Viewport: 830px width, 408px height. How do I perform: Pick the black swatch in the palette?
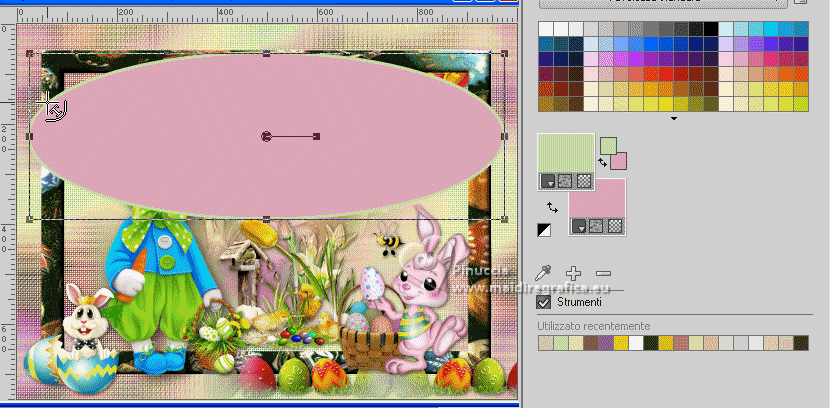click(711, 29)
